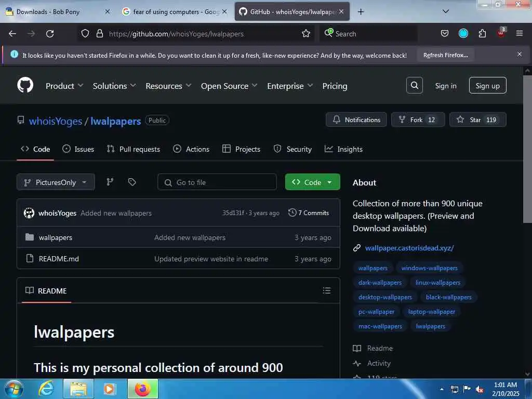This screenshot has height=399, width=532.
Task: Open the list all tabs chevron
Action: click(446, 11)
